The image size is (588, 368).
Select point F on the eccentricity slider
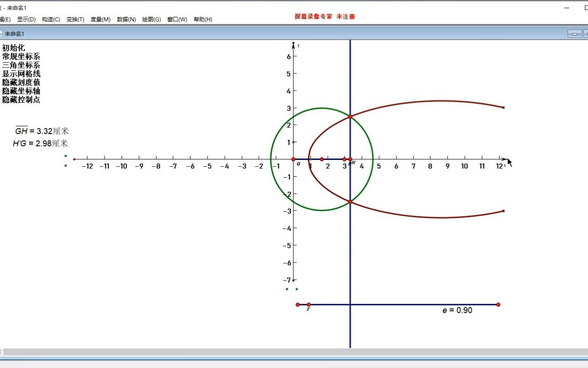click(309, 304)
